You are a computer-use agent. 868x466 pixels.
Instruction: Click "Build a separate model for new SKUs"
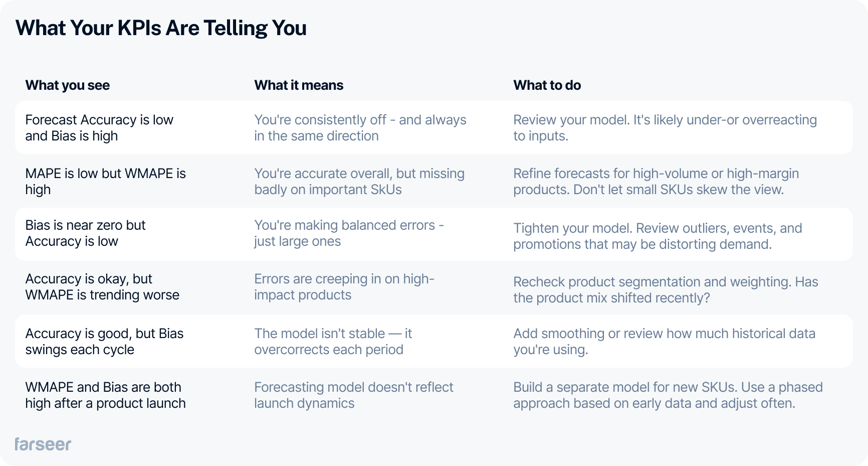pos(668,395)
